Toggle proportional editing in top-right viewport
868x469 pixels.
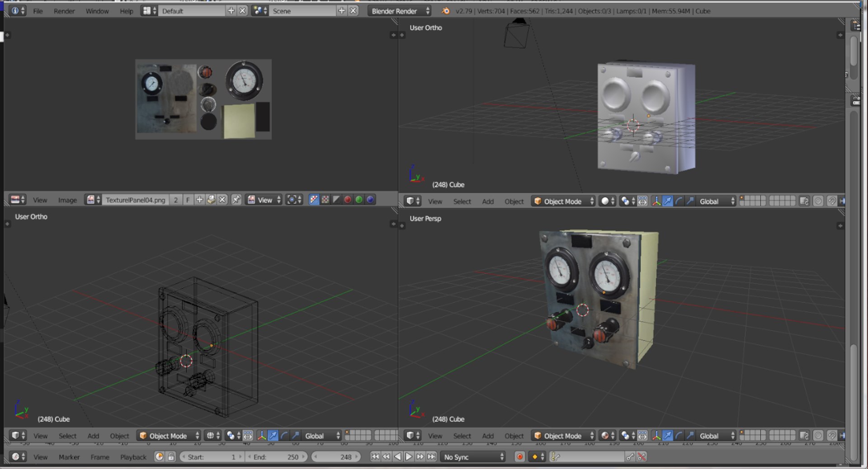(x=818, y=201)
